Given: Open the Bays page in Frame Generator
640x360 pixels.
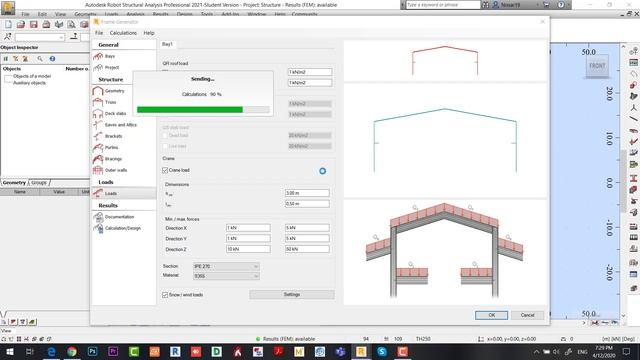Looking at the screenshot, I should (x=109, y=56).
